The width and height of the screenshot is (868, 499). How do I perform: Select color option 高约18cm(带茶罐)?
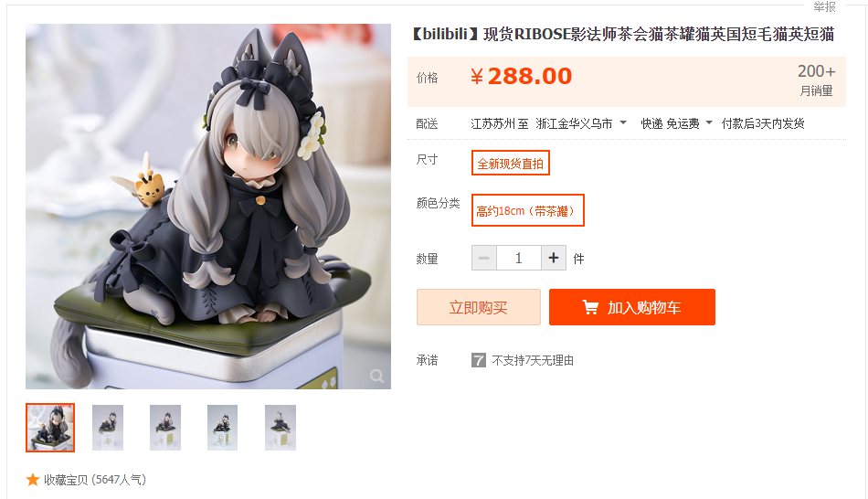point(527,210)
